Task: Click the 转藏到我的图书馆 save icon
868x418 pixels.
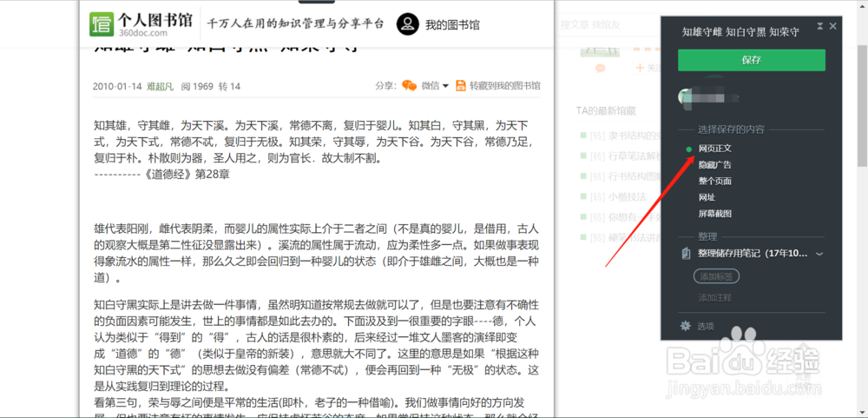Action: [x=461, y=85]
